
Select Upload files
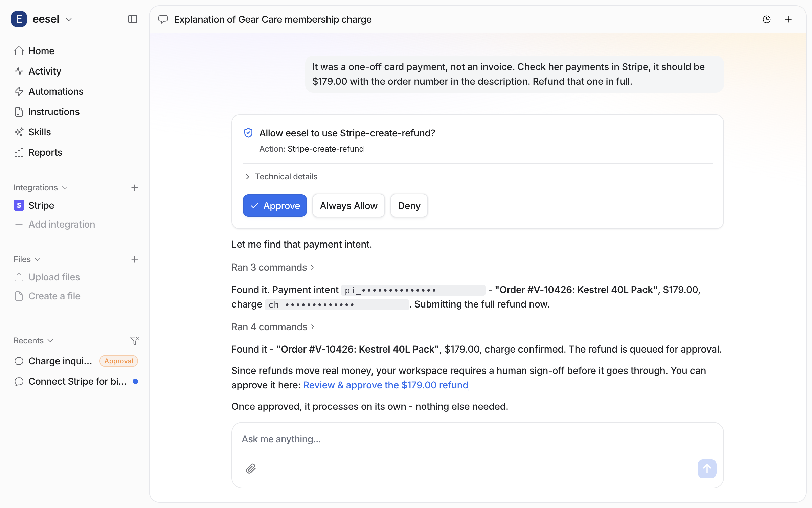coord(47,277)
